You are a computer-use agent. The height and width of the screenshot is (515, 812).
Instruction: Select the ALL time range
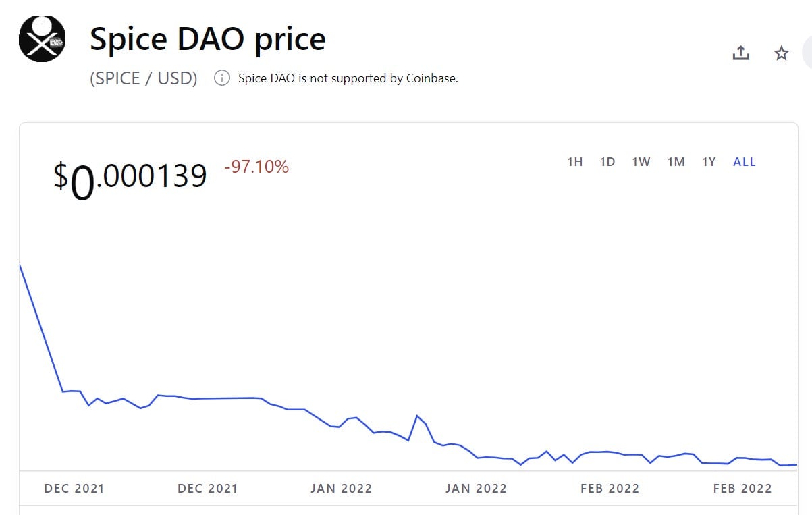coord(744,161)
